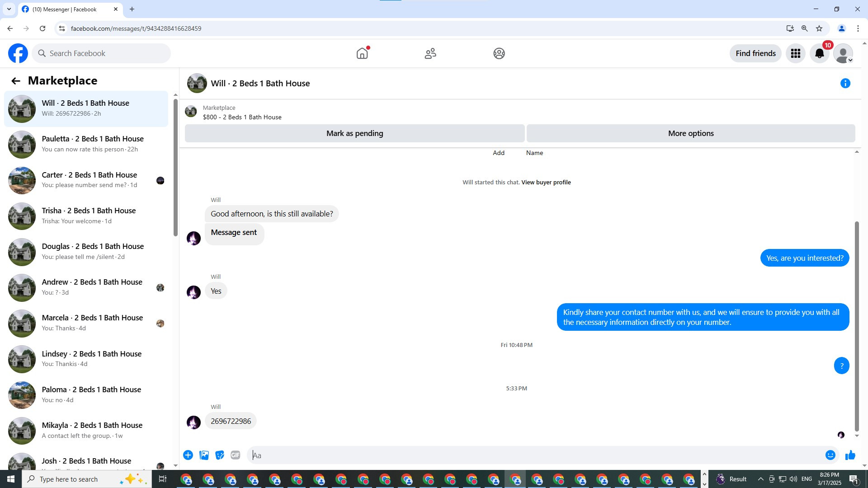Open Chrome's three-dot menu
The height and width of the screenshot is (488, 868).
pyautogui.click(x=858, y=28)
